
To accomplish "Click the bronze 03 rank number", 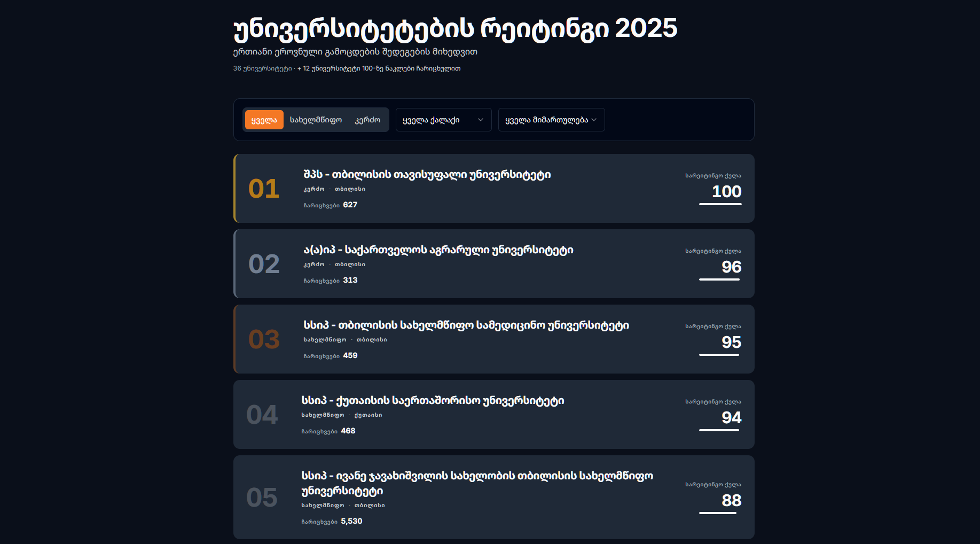I will pyautogui.click(x=264, y=339).
